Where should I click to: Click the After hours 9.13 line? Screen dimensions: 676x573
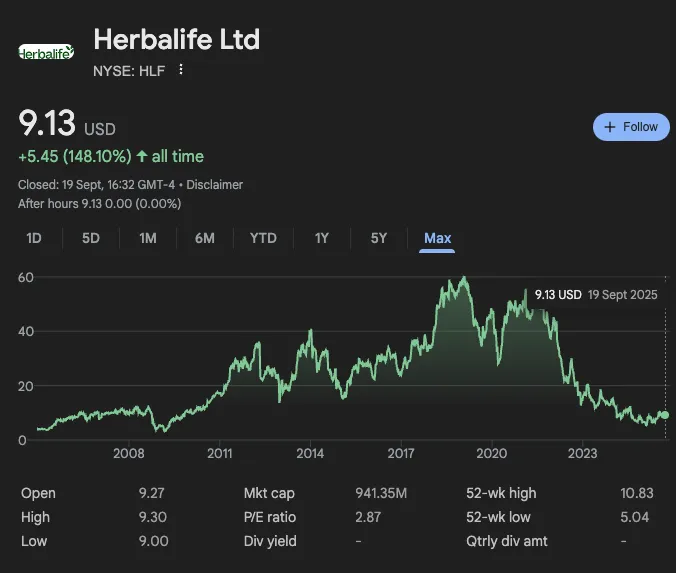(x=100, y=204)
